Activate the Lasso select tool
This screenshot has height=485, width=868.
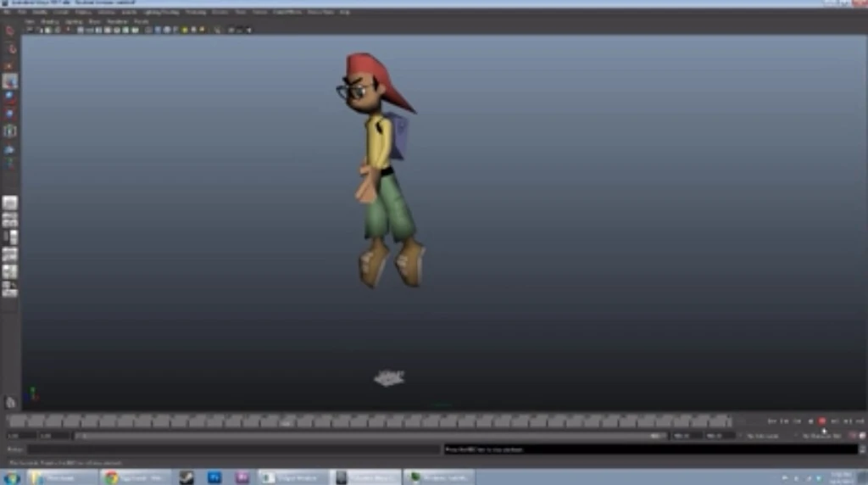point(10,49)
